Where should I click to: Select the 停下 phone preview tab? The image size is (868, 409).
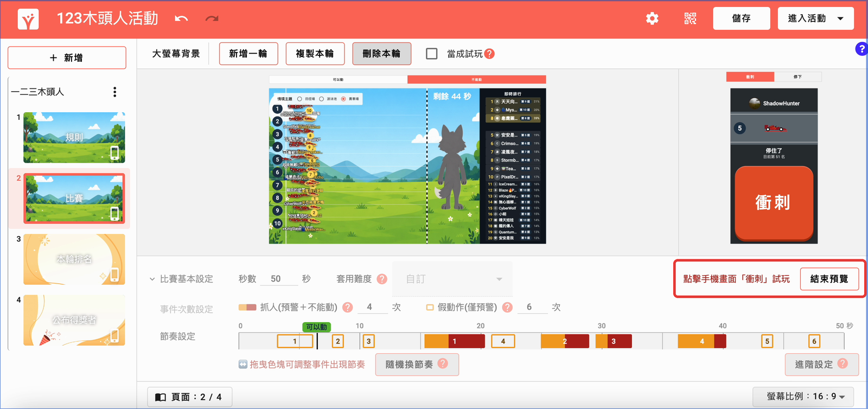click(x=797, y=77)
